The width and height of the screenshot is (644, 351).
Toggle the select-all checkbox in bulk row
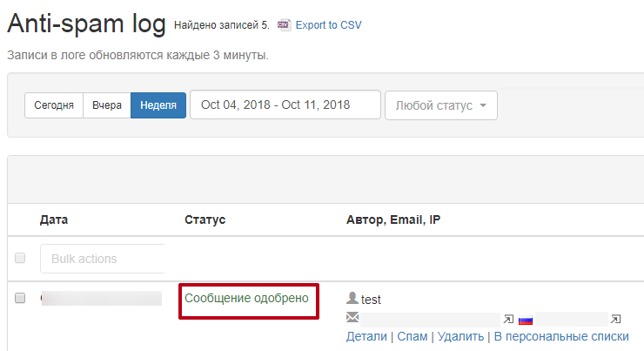pyautogui.click(x=21, y=259)
